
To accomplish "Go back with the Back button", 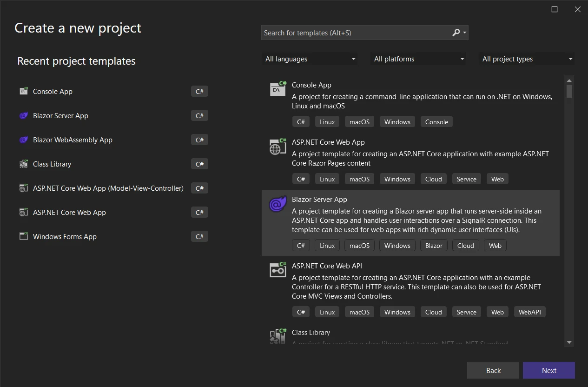I will tap(493, 370).
